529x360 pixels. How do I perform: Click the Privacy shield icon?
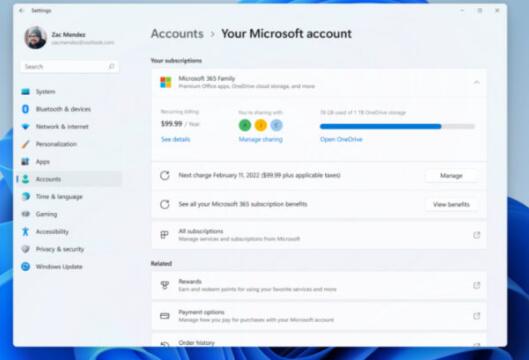pyautogui.click(x=25, y=249)
